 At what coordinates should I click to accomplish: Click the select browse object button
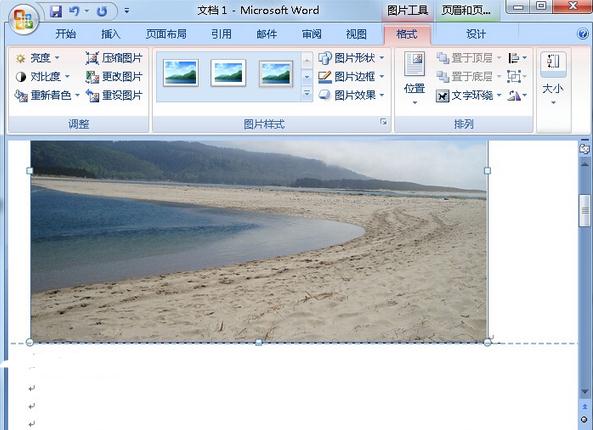(x=585, y=419)
